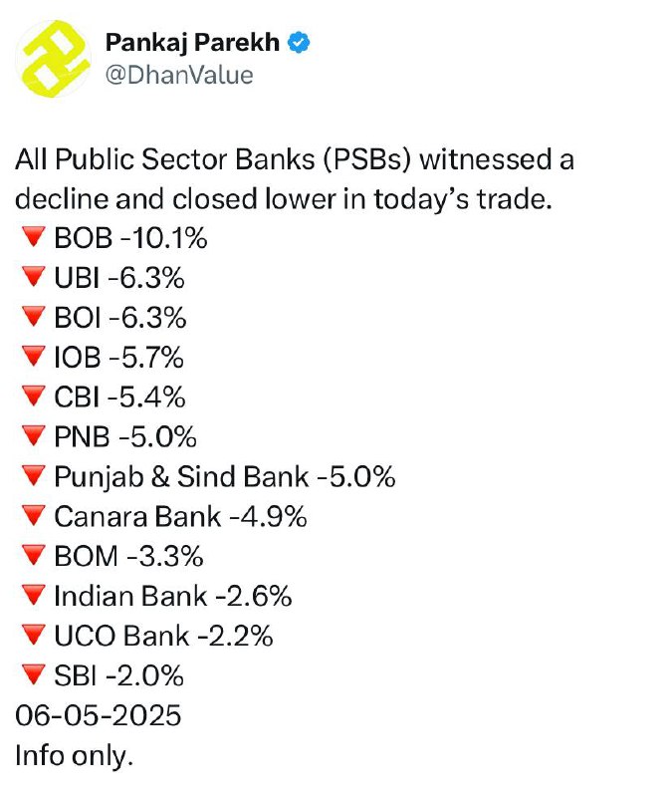The width and height of the screenshot is (672, 797).
Task: Click the 'Info only.' closing line
Action: [74, 756]
